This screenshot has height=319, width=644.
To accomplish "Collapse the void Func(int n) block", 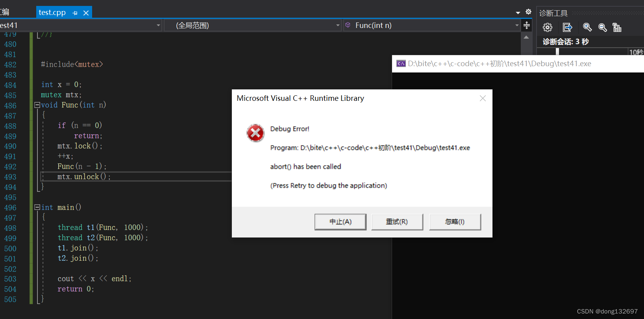I will click(x=37, y=105).
